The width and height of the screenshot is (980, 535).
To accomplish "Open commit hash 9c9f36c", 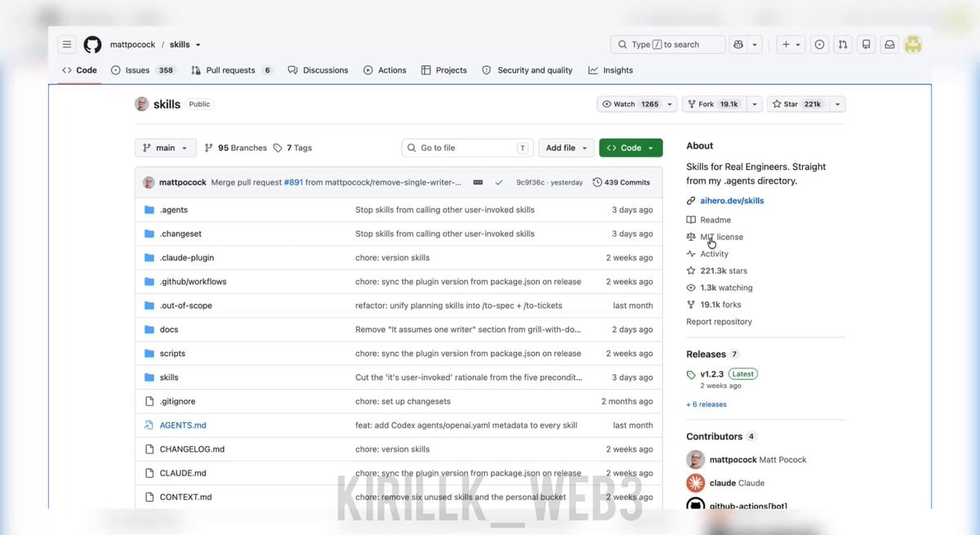I will [x=531, y=182].
